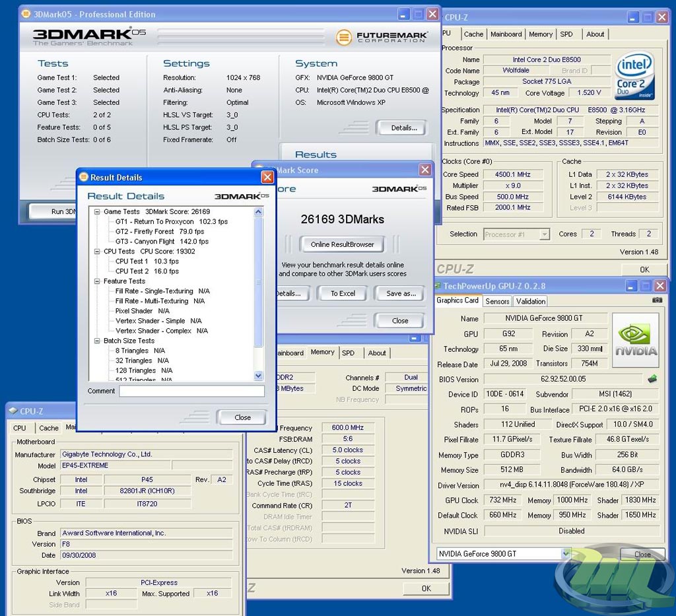Click OK in the top-right CPU-Z window
The image size is (676, 616).
[644, 269]
